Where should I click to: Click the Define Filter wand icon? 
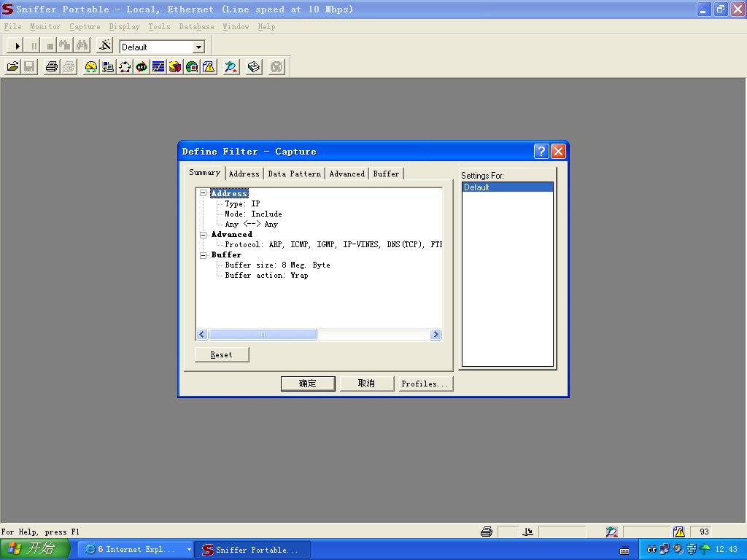coord(105,46)
